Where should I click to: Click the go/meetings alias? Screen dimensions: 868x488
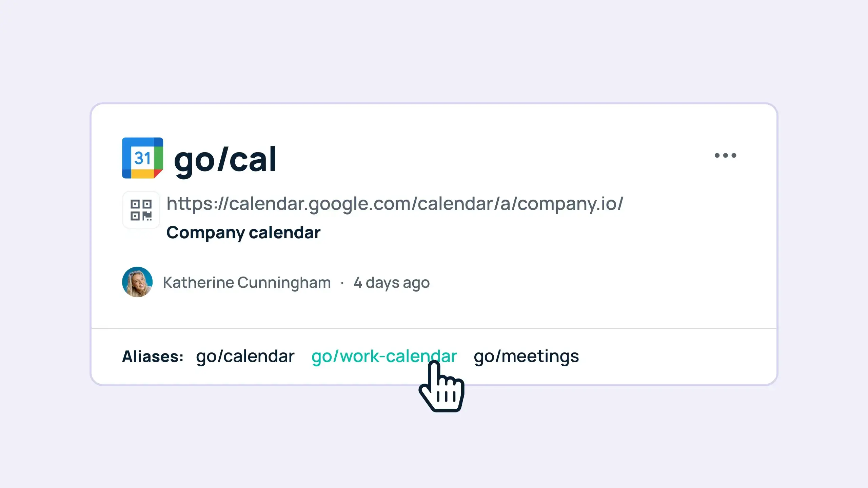(x=527, y=356)
